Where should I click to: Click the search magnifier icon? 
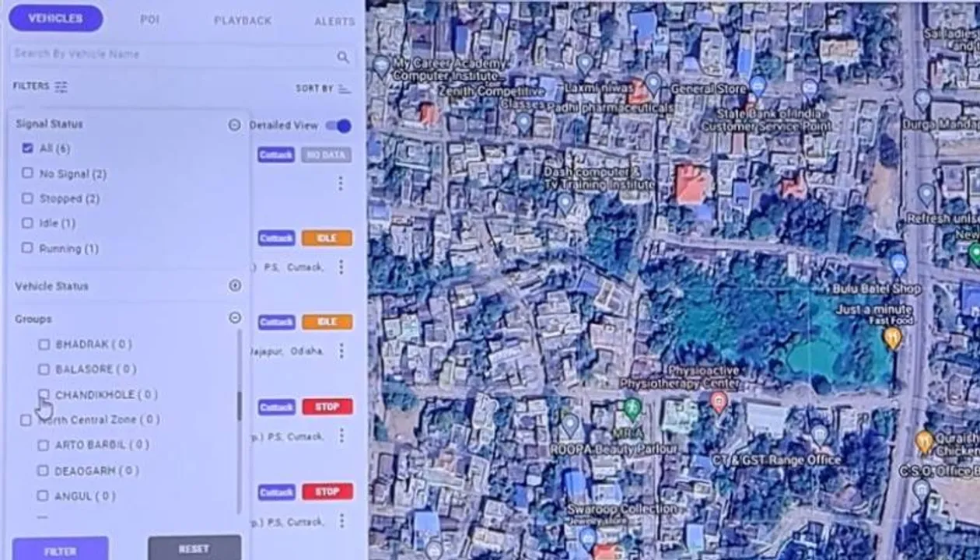coord(342,57)
